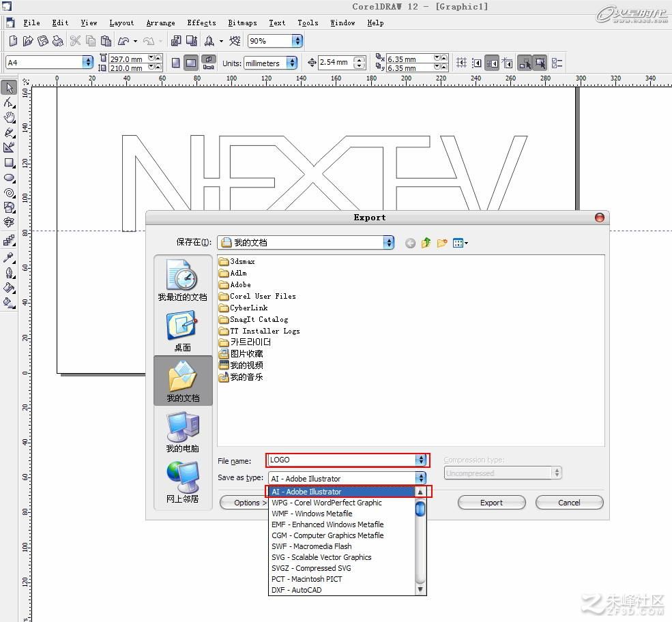Select the Basic shapes tool
Screen dimensions: 672x622
(x=9, y=208)
